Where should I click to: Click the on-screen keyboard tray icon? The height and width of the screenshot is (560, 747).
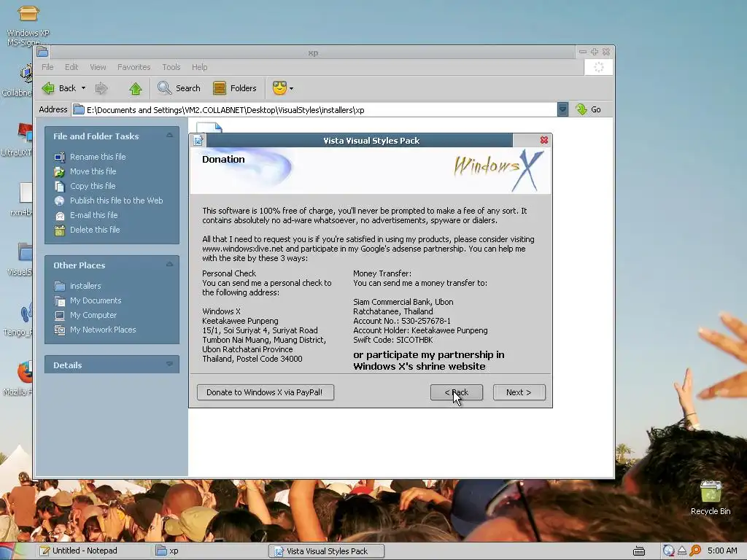point(639,551)
